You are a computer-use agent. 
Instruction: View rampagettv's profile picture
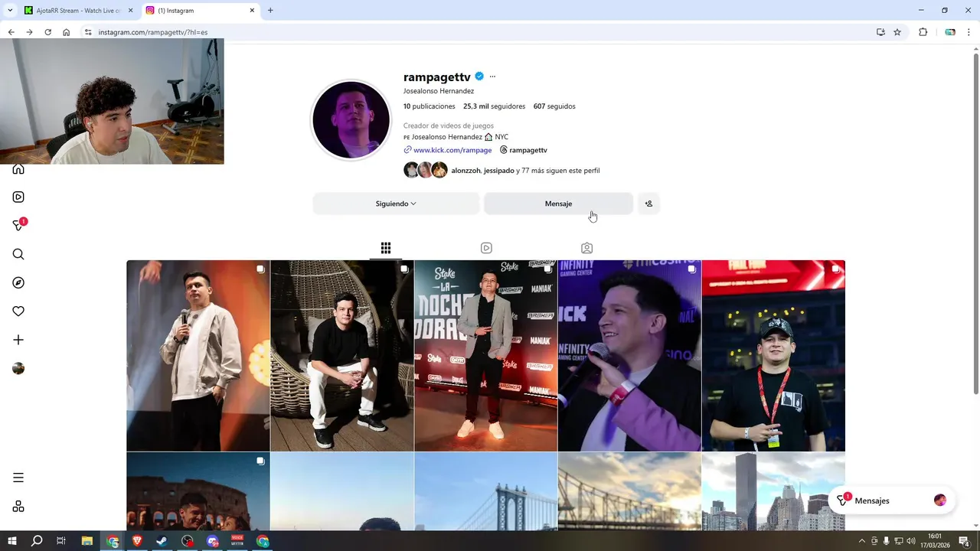(351, 120)
